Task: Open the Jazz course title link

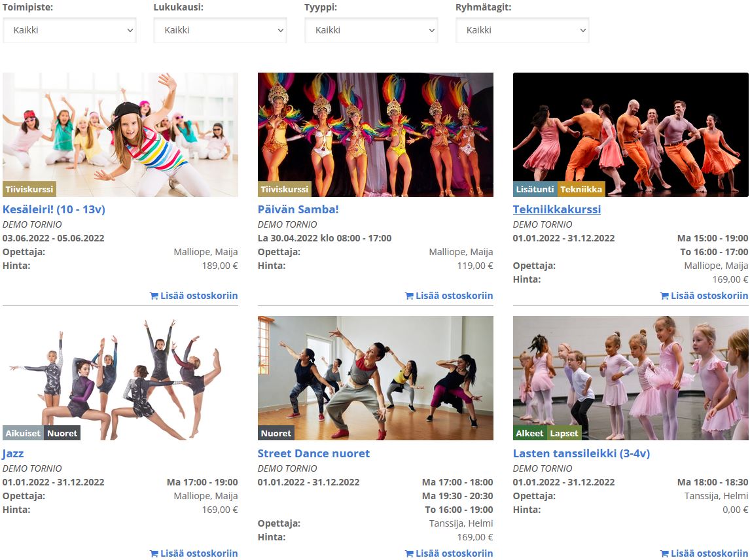Action: 13,453
